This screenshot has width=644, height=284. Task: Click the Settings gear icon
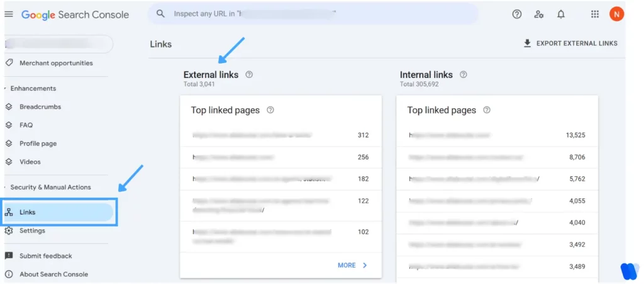(9, 230)
